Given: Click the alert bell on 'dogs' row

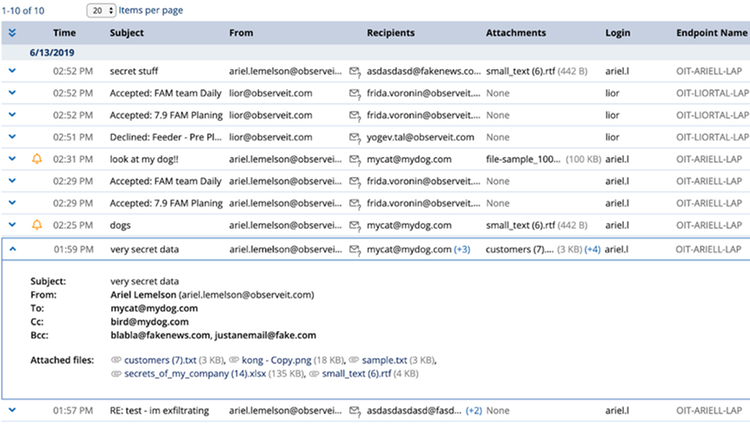Looking at the screenshot, I should point(37,225).
